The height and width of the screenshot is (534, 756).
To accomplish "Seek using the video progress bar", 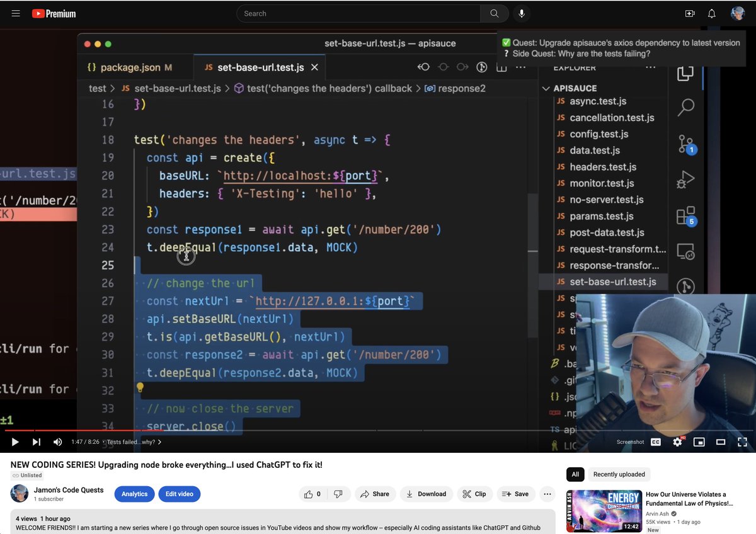I will tap(378, 431).
